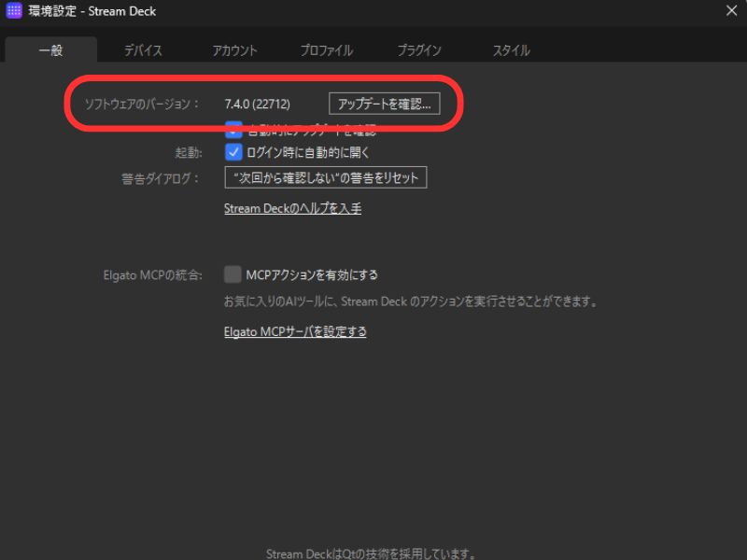Go to the アカウント tab
The image size is (747, 560).
[x=234, y=50]
